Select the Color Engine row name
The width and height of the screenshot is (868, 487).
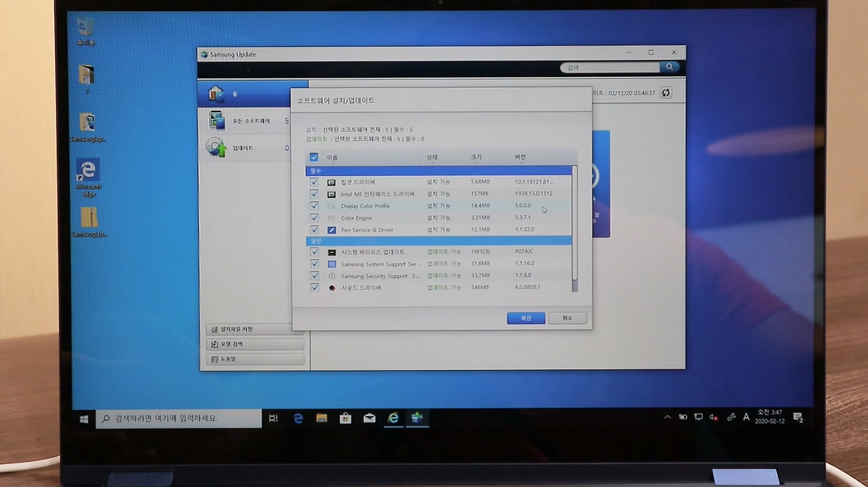(x=356, y=218)
